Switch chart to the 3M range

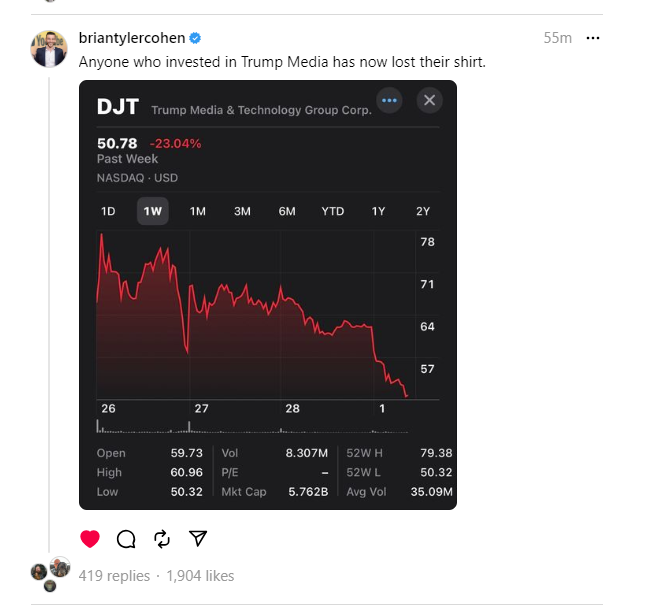pos(242,211)
